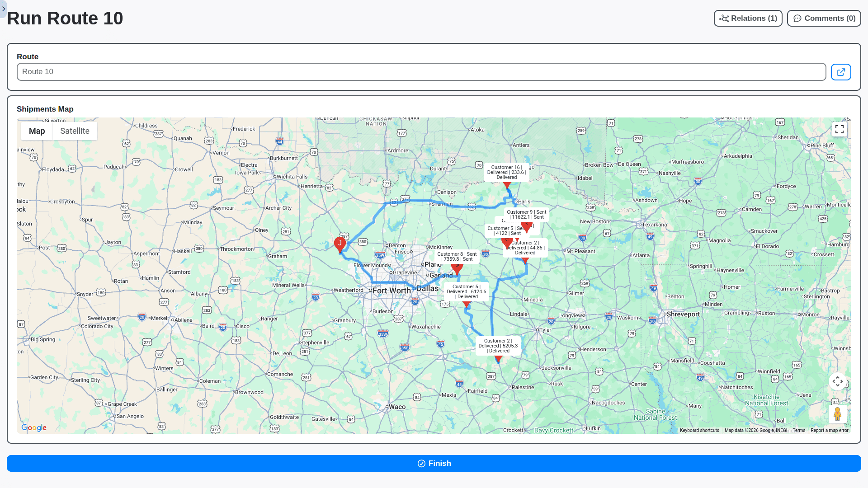Screen dimensions: 868x488
Task: Open route in new tab via external-link icon
Action: tap(840, 71)
